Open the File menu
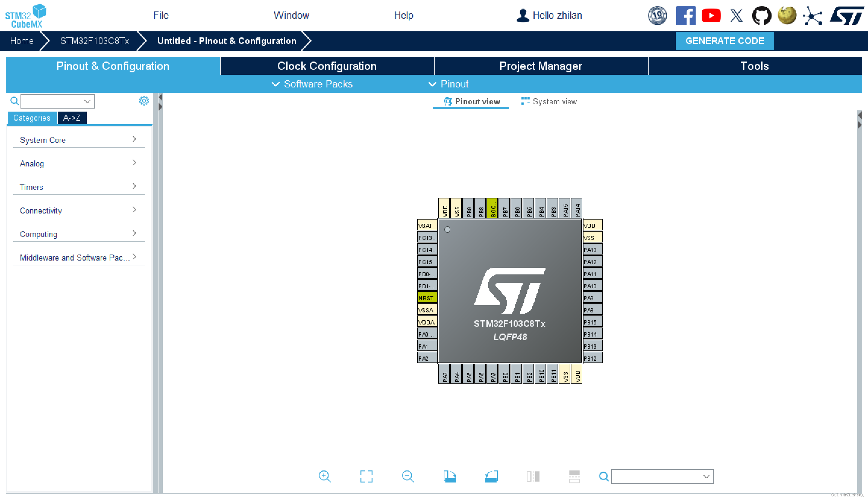 pyautogui.click(x=161, y=15)
